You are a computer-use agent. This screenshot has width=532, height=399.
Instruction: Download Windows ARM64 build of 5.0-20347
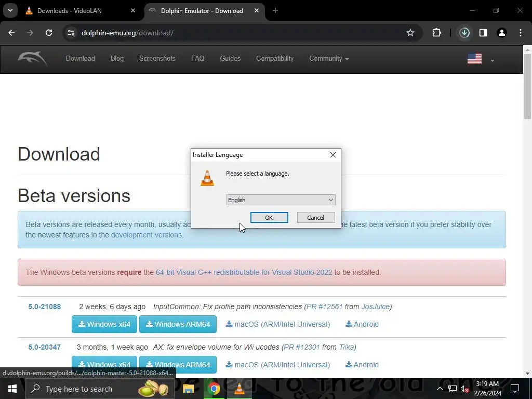pos(178,364)
